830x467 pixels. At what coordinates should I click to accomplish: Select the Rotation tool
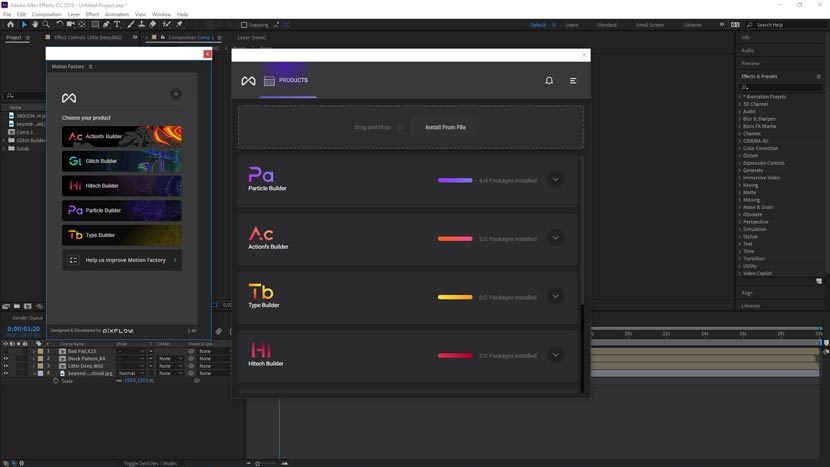tap(59, 24)
